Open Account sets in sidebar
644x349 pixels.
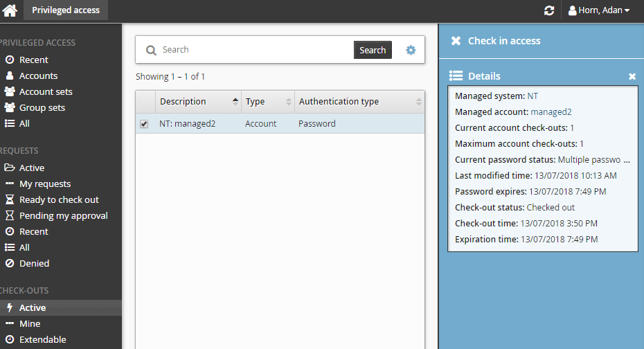[x=46, y=91]
